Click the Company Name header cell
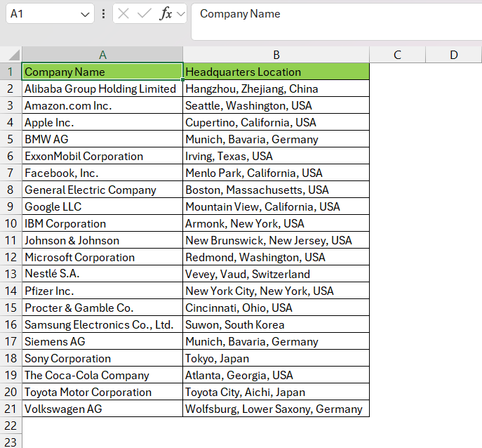Screen dimensions: 482x448 (x=102, y=72)
